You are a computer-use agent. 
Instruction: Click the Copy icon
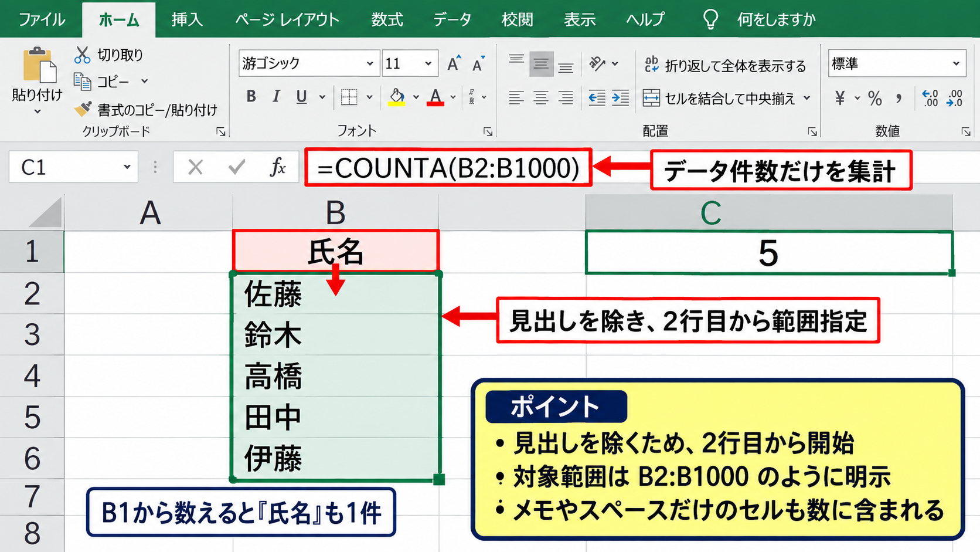82,81
